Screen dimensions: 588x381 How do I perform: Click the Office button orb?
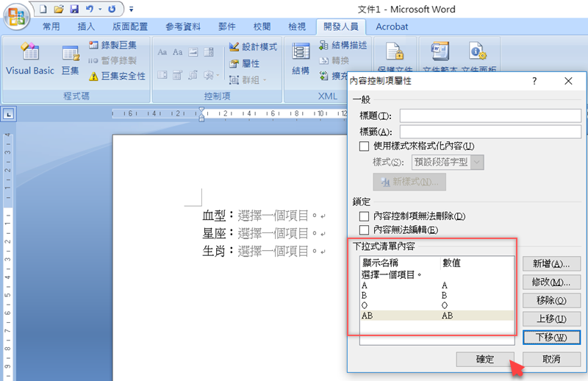point(16,16)
